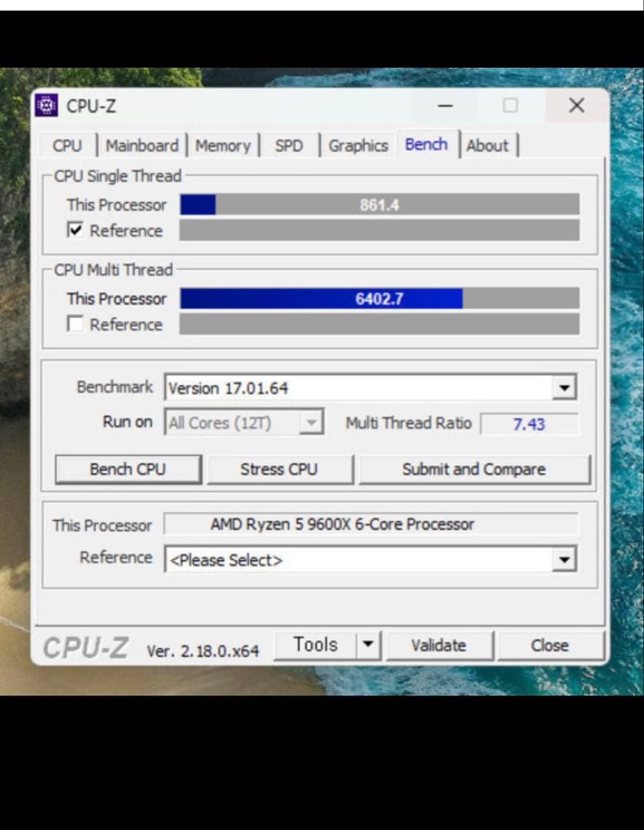Enable Reference under CPU Multi Thread
644x830 pixels.
point(75,324)
